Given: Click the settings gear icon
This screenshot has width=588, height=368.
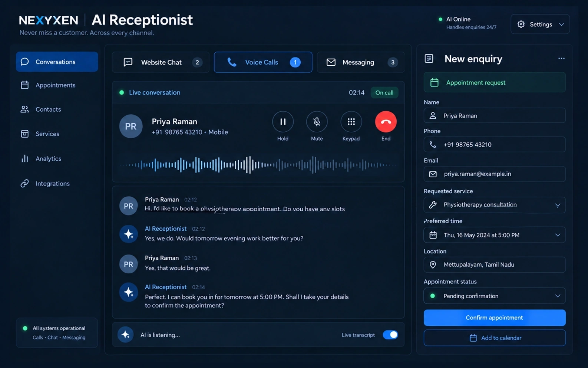Looking at the screenshot, I should point(521,24).
